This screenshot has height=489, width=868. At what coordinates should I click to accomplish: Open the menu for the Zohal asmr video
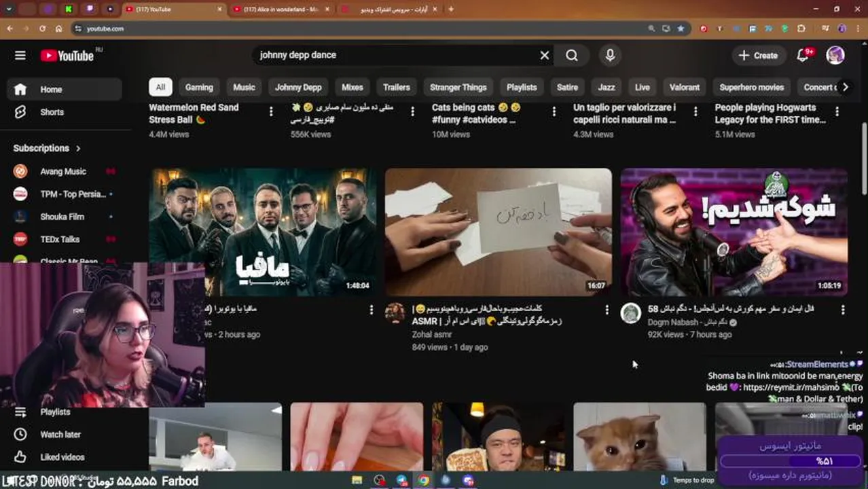tap(607, 310)
